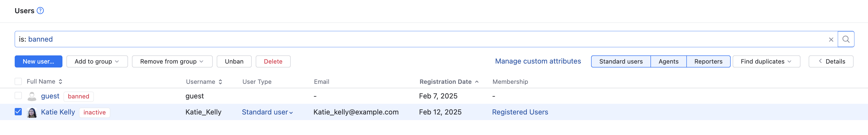Switch to the Agents tab
The height and width of the screenshot is (135, 868).
[668, 62]
